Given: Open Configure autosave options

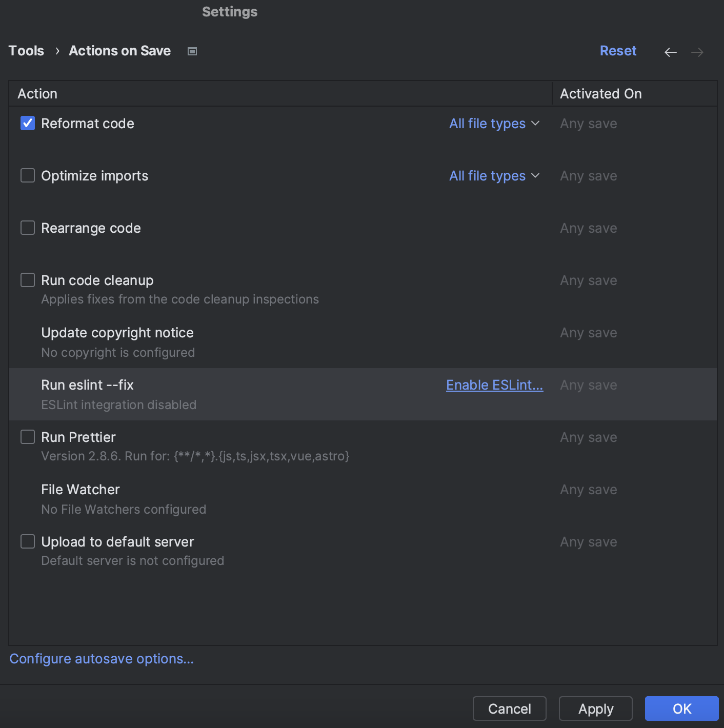Looking at the screenshot, I should coord(102,659).
